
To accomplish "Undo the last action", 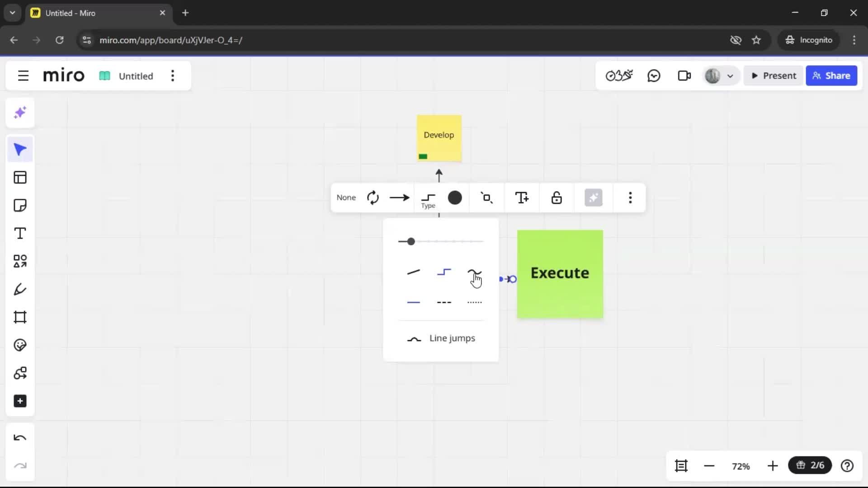I will pos(20,438).
